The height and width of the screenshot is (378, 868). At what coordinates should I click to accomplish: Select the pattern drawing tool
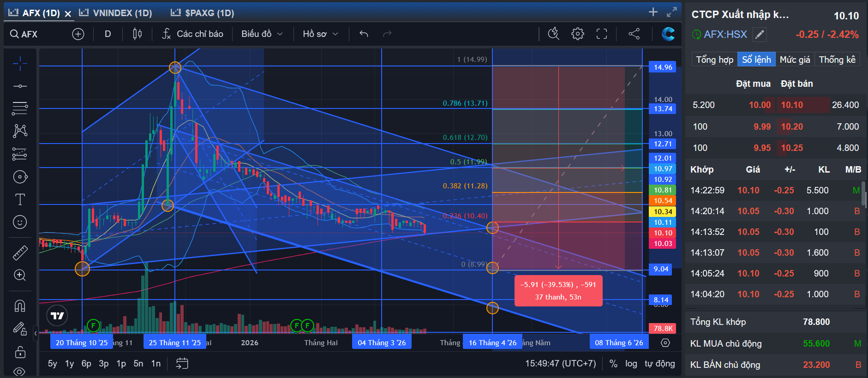pyautogui.click(x=20, y=131)
